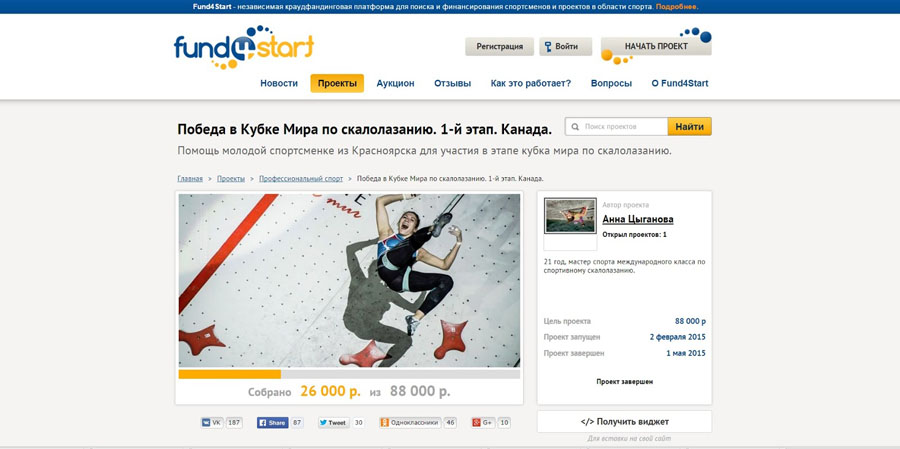Click the Регистрация button
The width and height of the screenshot is (900, 449).
[499, 47]
